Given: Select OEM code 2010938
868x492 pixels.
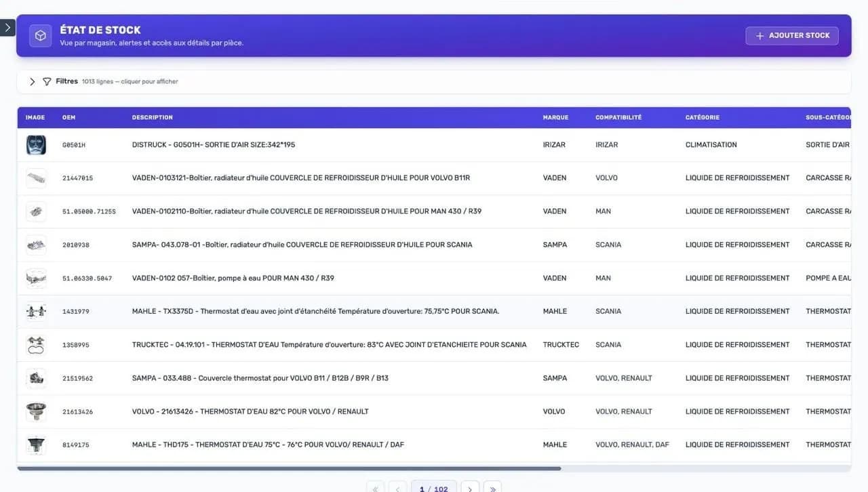Looking at the screenshot, I should point(75,245).
